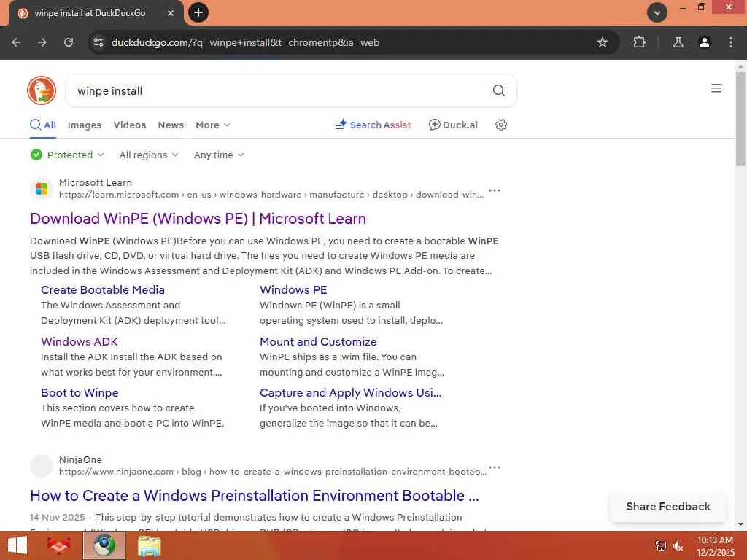The image size is (747, 560).
Task: Click the browser address bar URL
Action: [x=245, y=42]
